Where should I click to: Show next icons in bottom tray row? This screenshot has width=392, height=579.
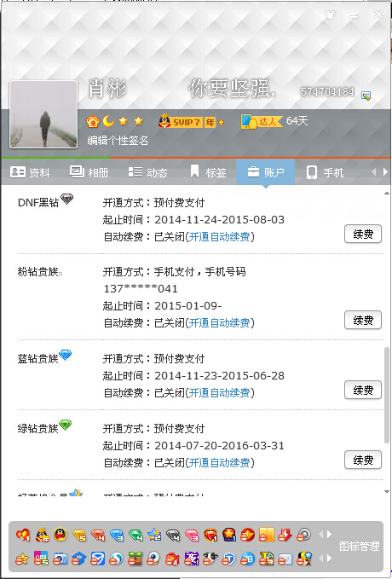click(329, 559)
